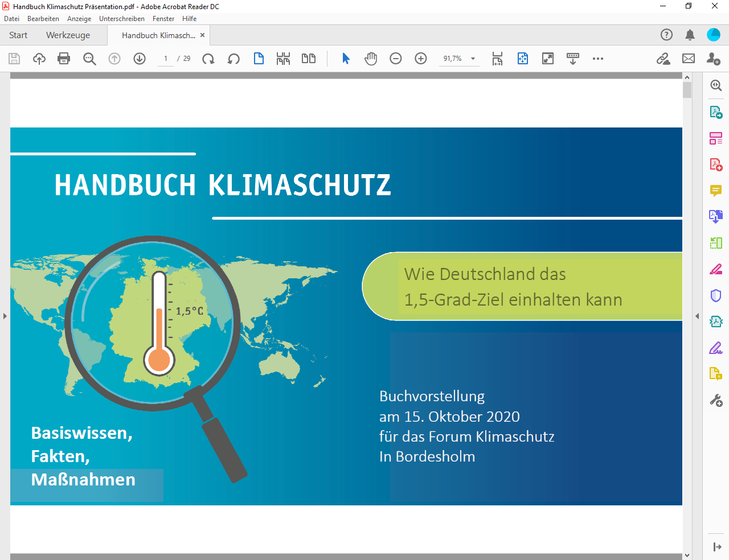Open the Fill & Sign tool
This screenshot has height=560, width=729.
[x=716, y=348]
